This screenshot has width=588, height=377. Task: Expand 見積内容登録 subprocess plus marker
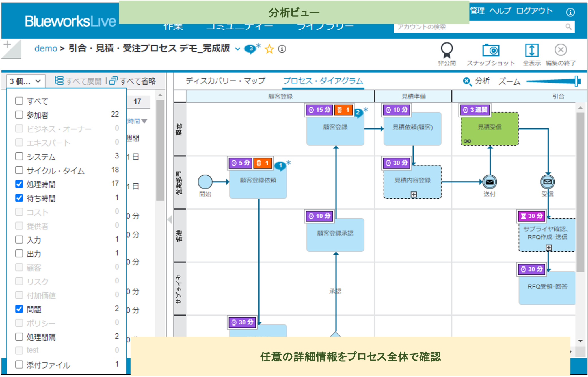pos(414,194)
